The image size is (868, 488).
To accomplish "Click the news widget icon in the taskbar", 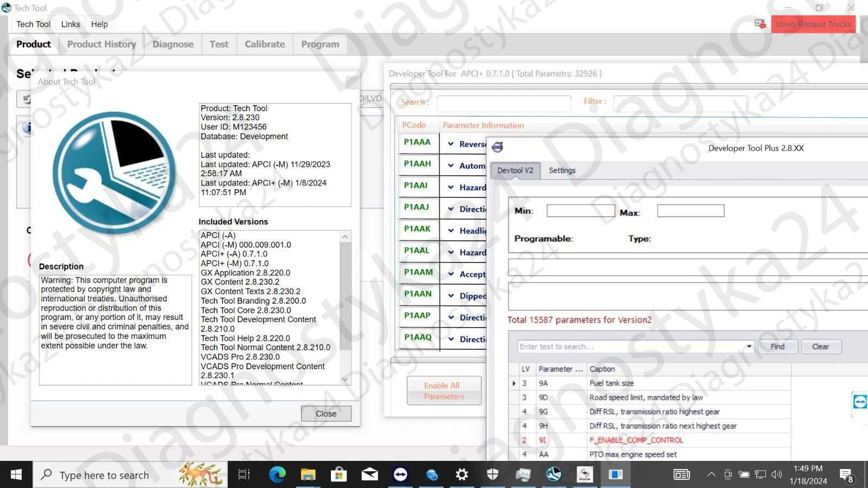I will (x=681, y=474).
